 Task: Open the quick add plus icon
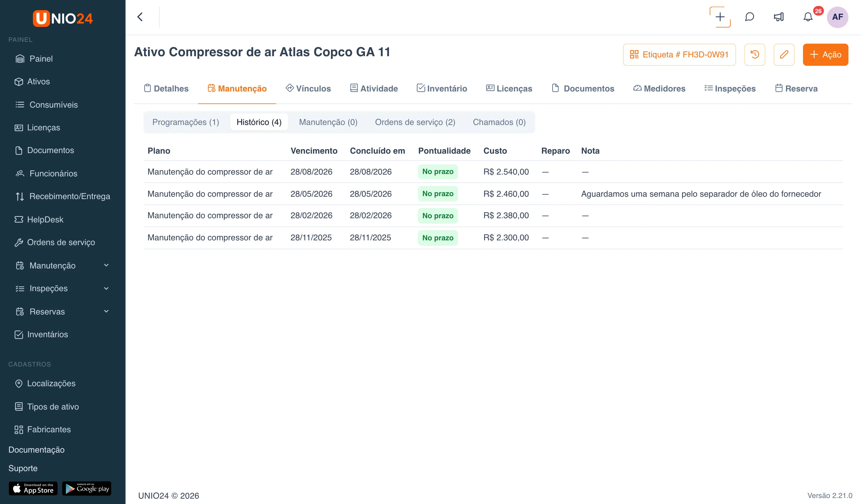720,17
